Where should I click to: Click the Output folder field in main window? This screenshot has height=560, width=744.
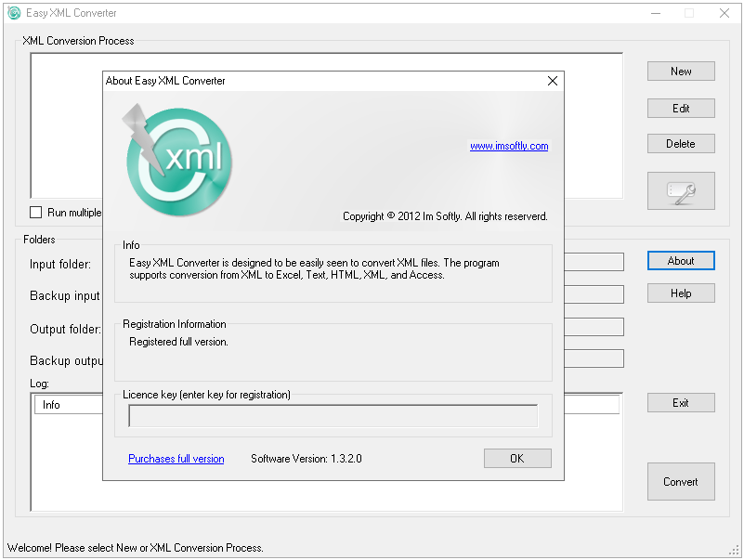coord(594,327)
